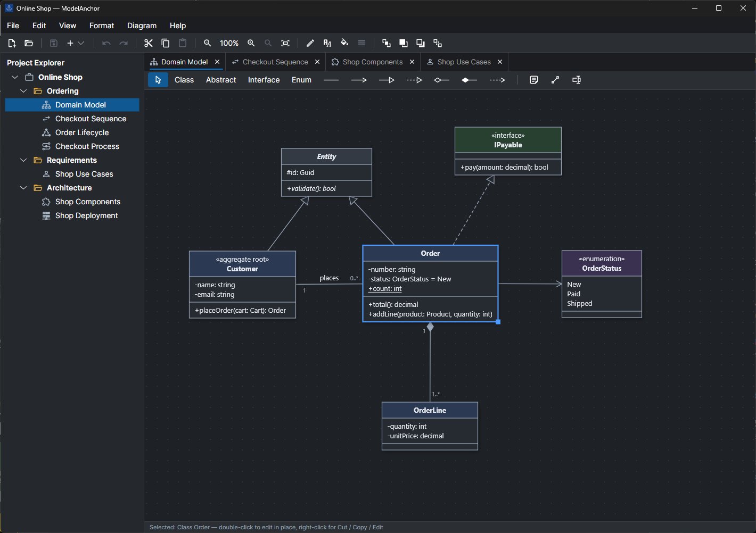Screen dimensions: 756x533
Task: Click the 100% zoom level
Action: click(x=229, y=43)
